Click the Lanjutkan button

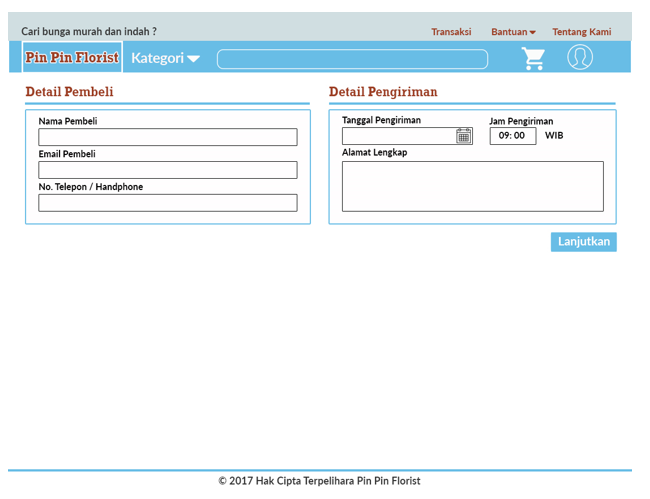[583, 242]
